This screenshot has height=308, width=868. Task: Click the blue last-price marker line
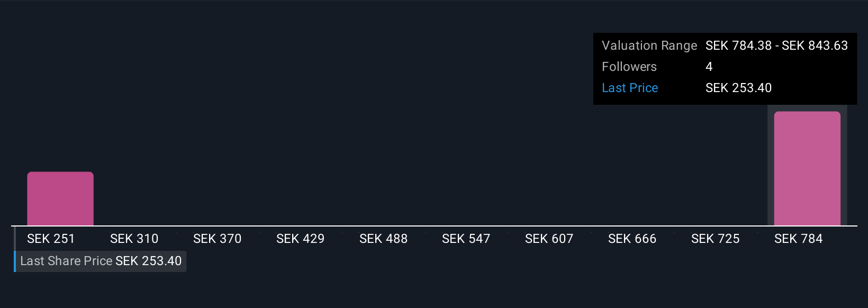[15, 249]
